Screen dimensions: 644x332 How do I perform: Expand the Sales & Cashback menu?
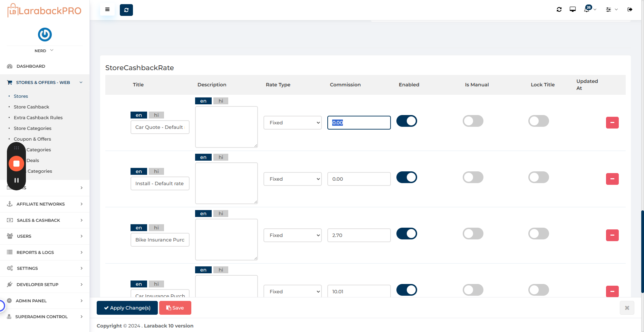tap(45, 220)
